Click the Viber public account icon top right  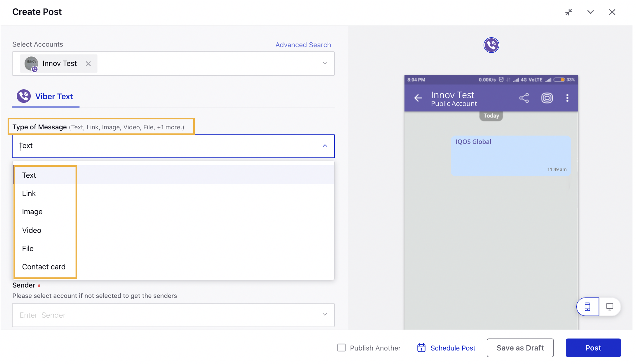pos(491,45)
